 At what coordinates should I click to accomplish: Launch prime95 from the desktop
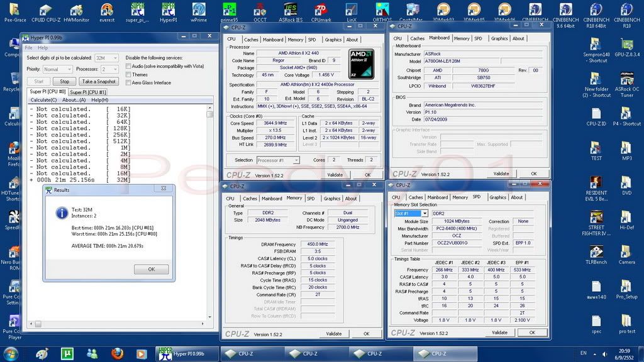(x=229, y=13)
